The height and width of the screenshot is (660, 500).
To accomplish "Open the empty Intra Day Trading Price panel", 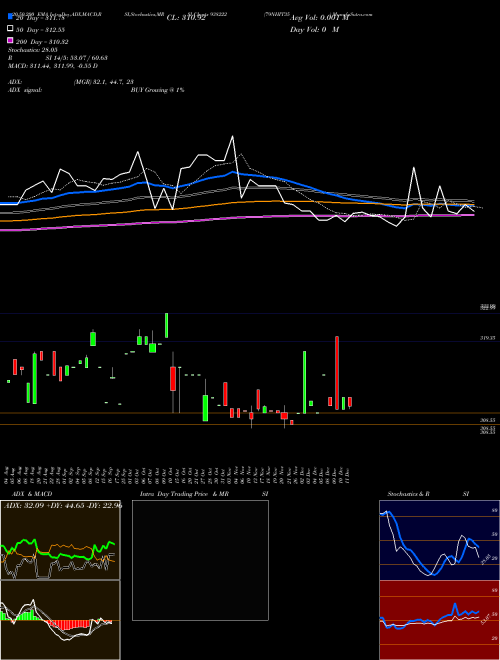I will 200,560.
